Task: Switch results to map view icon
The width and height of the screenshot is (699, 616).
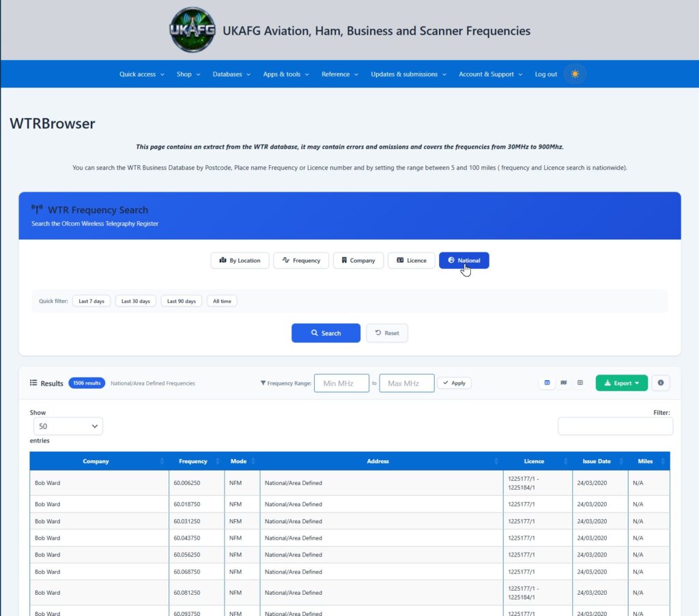Action: click(563, 383)
